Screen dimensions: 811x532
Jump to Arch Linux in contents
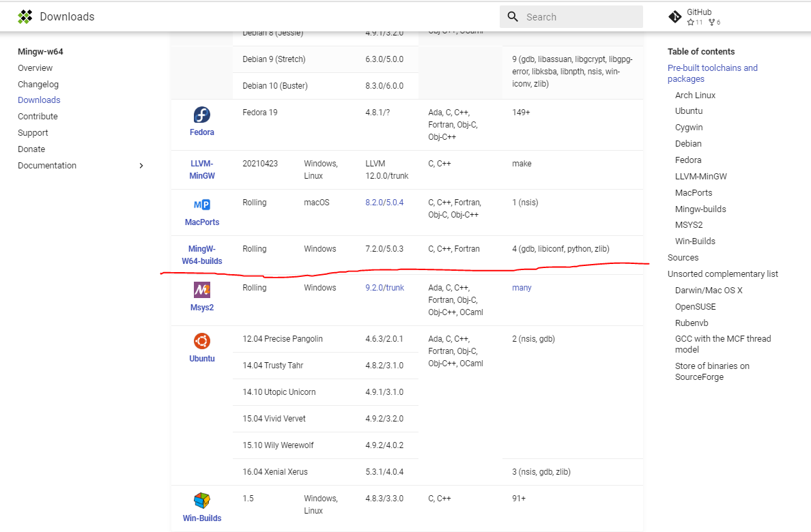coord(695,95)
